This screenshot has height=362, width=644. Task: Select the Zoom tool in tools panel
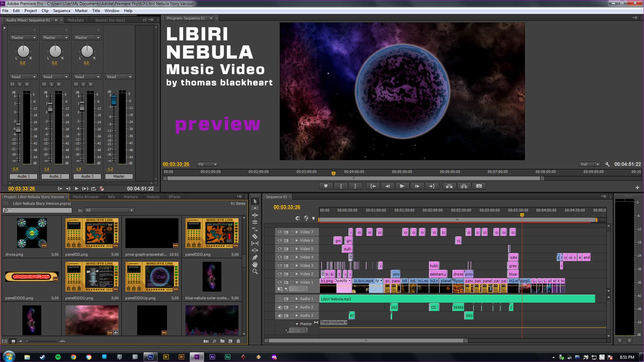pos(255,271)
